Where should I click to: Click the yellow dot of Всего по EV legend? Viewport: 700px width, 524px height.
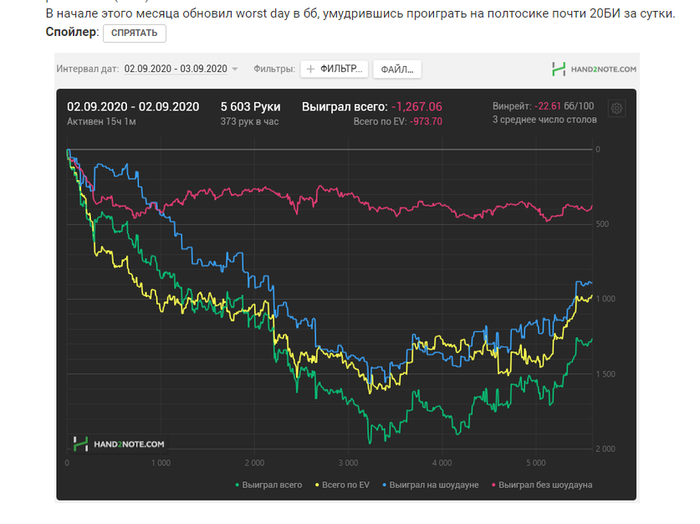[317, 485]
